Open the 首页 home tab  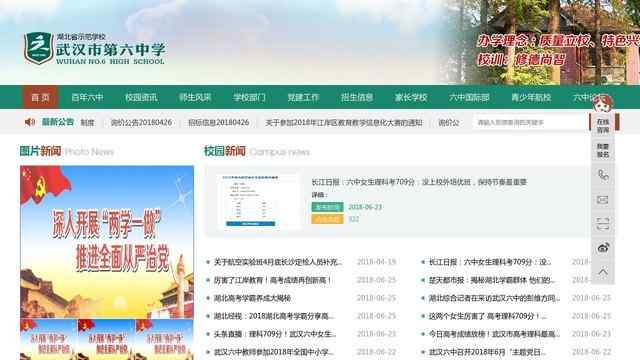click(40, 97)
